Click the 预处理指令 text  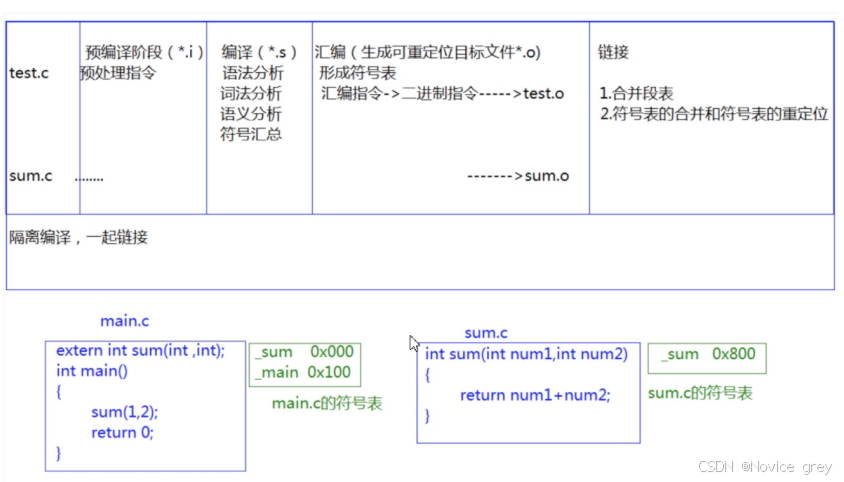click(118, 73)
